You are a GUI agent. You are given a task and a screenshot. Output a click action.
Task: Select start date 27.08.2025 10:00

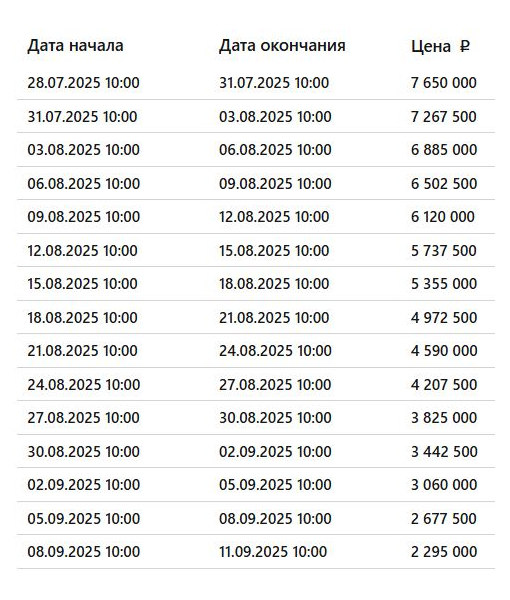point(83,417)
